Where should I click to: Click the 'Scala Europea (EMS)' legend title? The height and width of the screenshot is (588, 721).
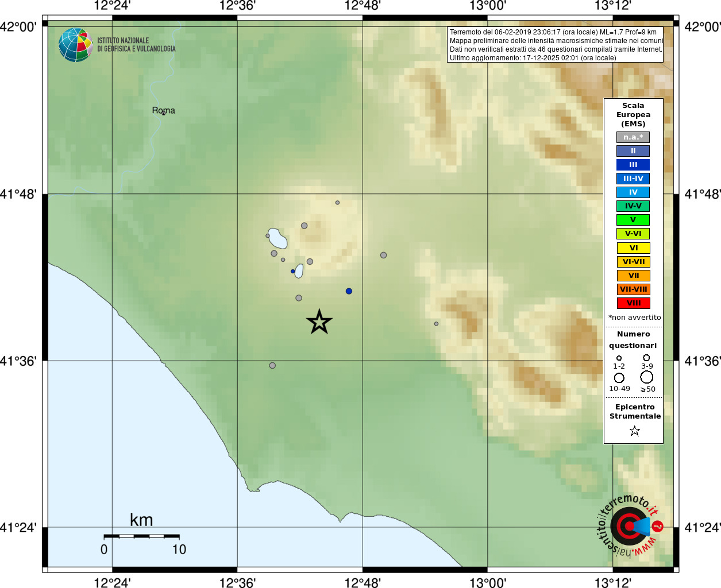click(633, 115)
